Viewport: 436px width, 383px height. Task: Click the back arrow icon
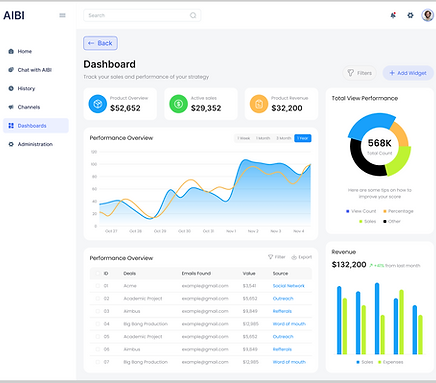click(x=91, y=43)
